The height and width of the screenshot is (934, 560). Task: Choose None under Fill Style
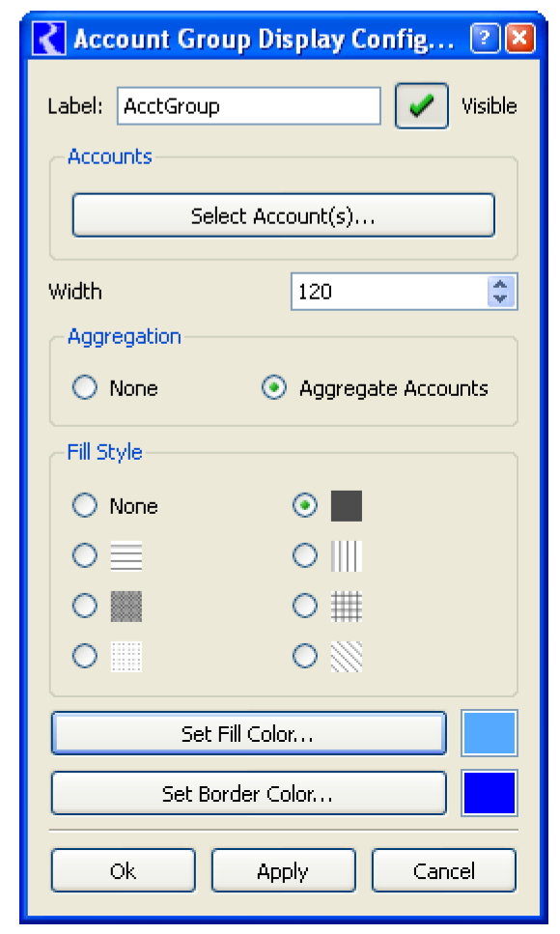point(85,506)
